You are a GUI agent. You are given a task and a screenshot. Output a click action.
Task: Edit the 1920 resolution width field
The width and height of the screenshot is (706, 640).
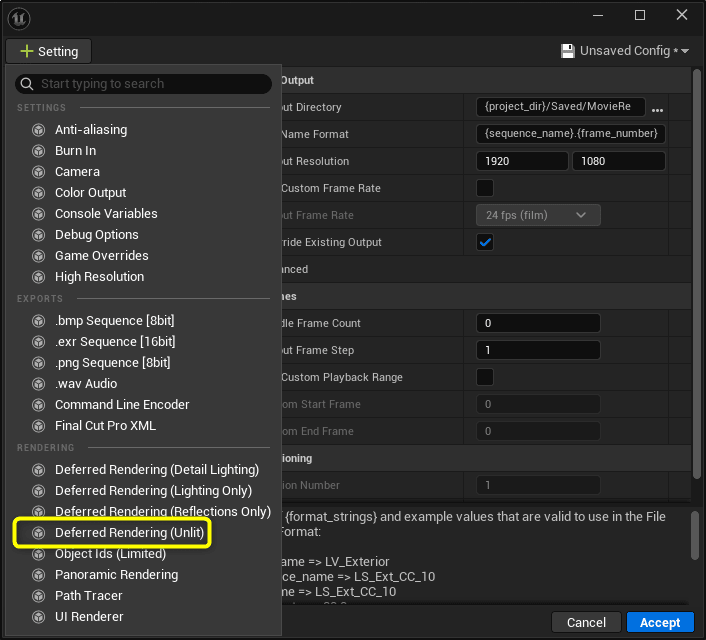522,161
